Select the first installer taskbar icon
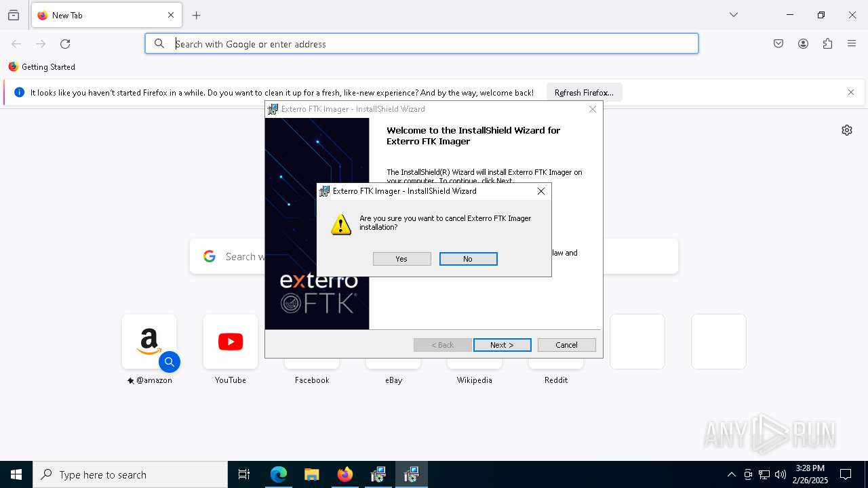The image size is (868, 488). click(378, 474)
